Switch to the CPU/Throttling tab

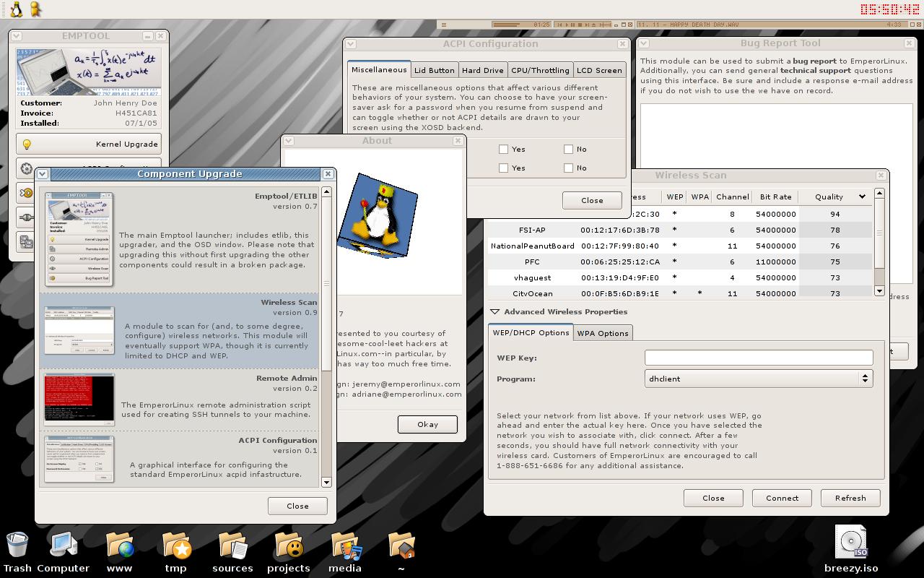click(540, 70)
